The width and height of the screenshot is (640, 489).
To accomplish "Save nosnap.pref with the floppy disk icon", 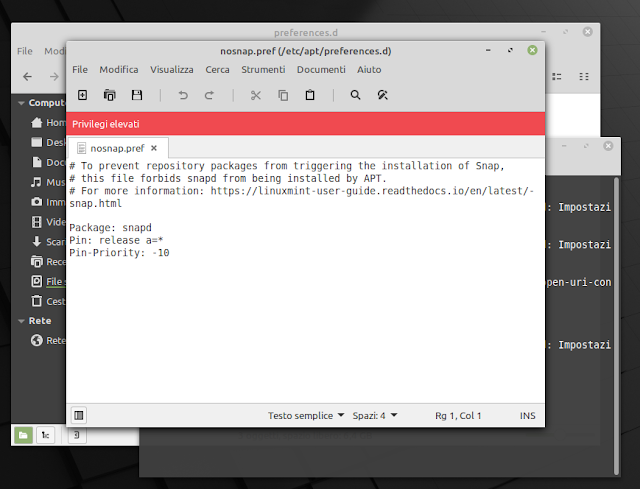I will coord(137,95).
